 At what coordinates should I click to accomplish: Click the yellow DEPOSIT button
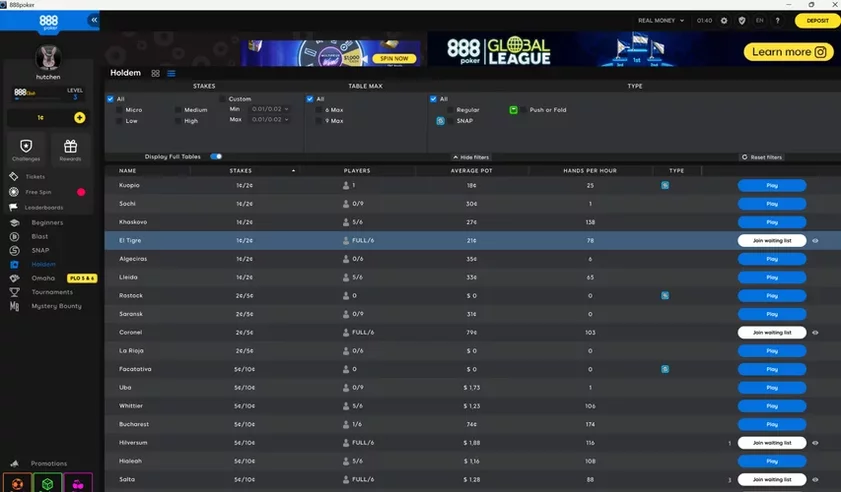[817, 20]
